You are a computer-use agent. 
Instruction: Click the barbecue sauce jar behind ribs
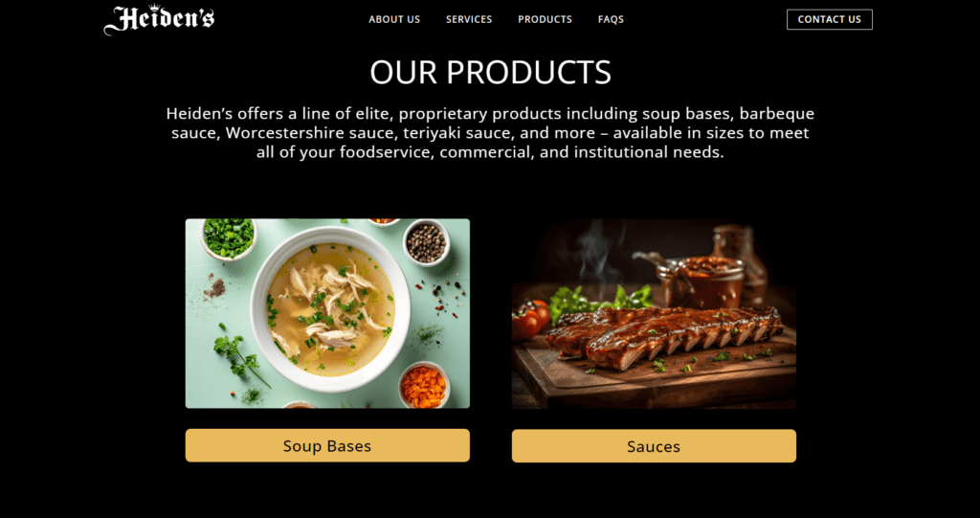point(703,281)
